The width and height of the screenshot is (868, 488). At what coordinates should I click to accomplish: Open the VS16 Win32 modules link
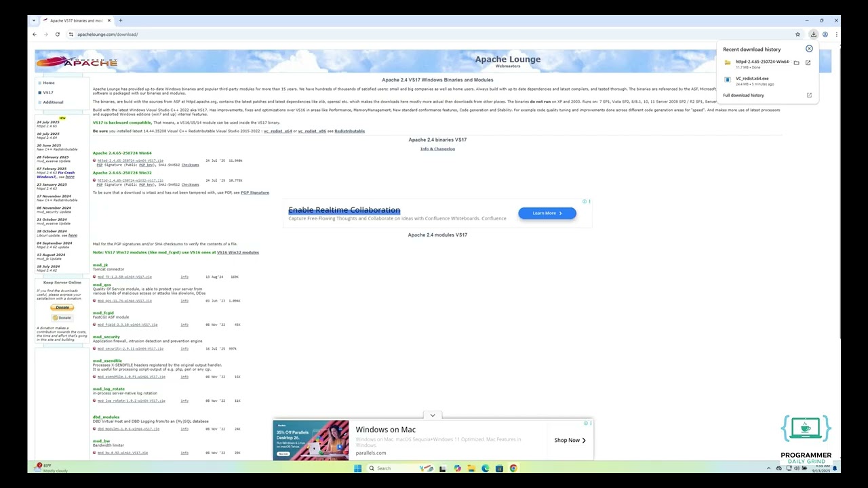237,253
